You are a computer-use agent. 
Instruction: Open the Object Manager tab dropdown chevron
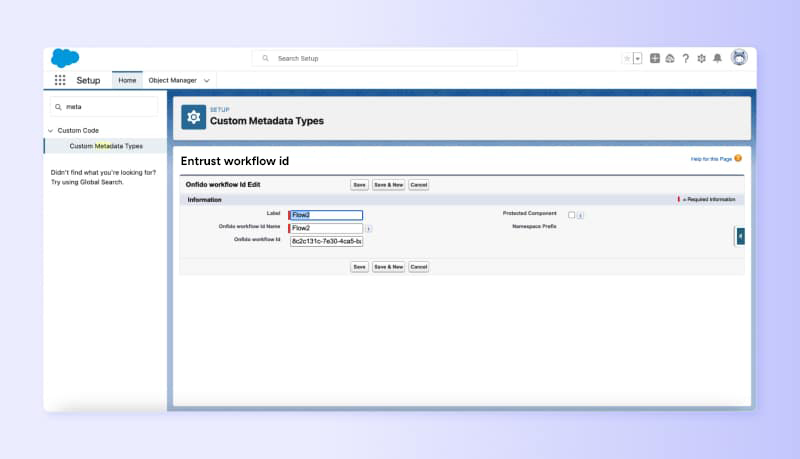pos(207,81)
